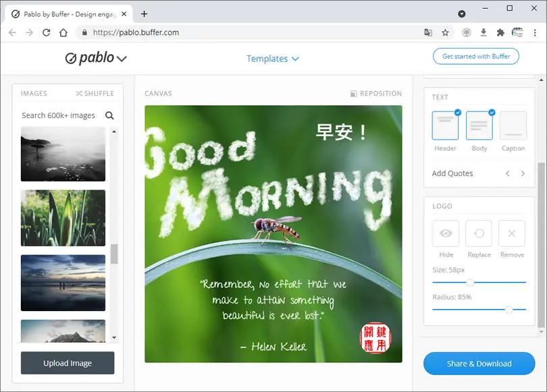Screen dimensions: 547x392
Task: Hide the logo with the eye icon
Action: [x=446, y=233]
